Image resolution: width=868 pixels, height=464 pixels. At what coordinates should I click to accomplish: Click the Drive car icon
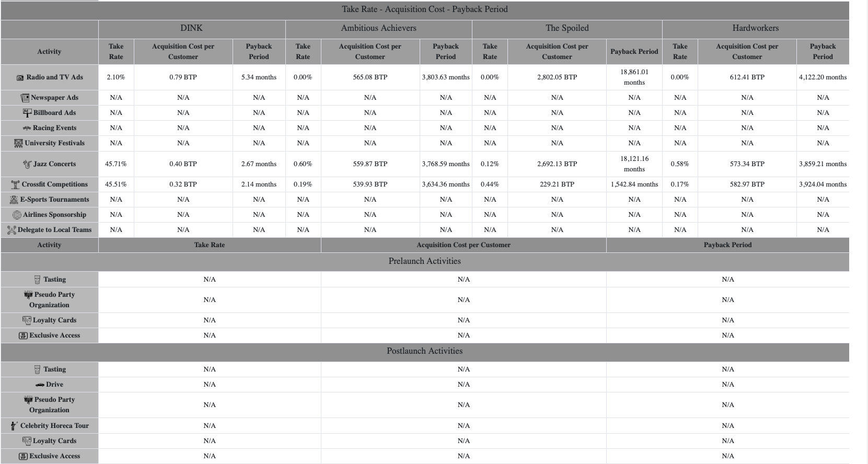tap(40, 385)
